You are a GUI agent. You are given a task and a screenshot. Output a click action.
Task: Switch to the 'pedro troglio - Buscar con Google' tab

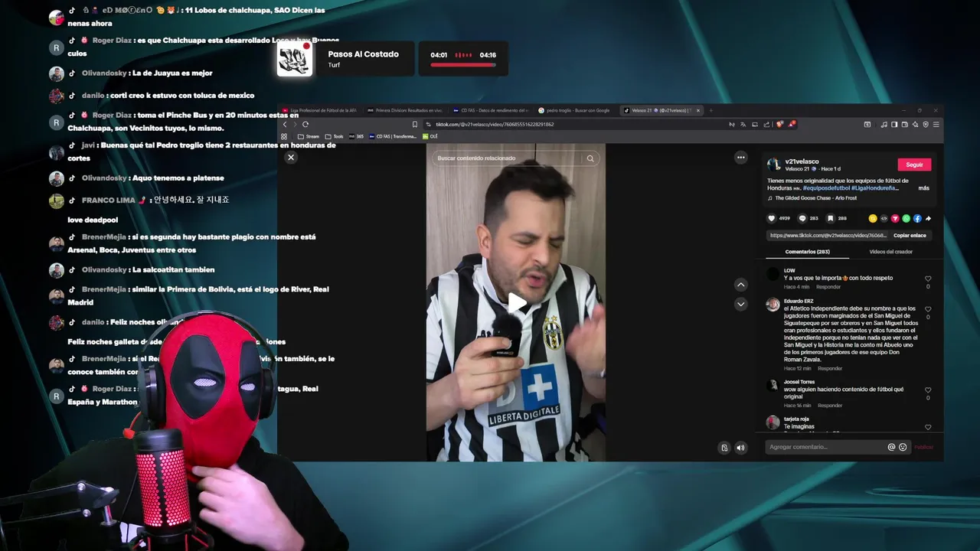point(577,110)
